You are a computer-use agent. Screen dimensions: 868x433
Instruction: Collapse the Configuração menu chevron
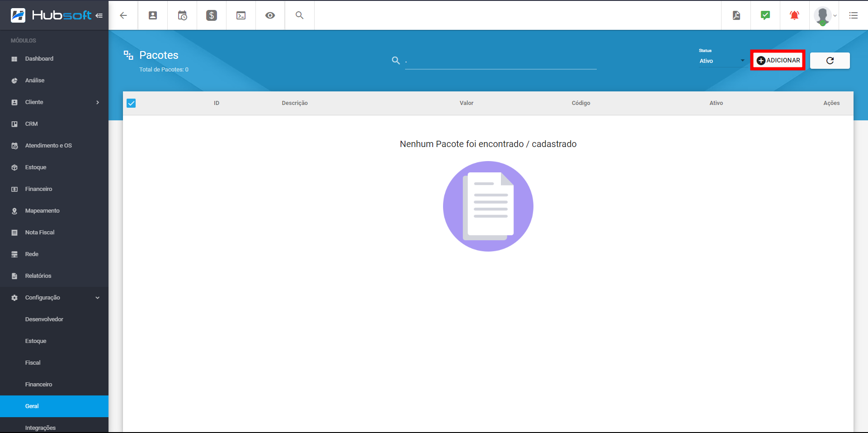click(x=98, y=298)
